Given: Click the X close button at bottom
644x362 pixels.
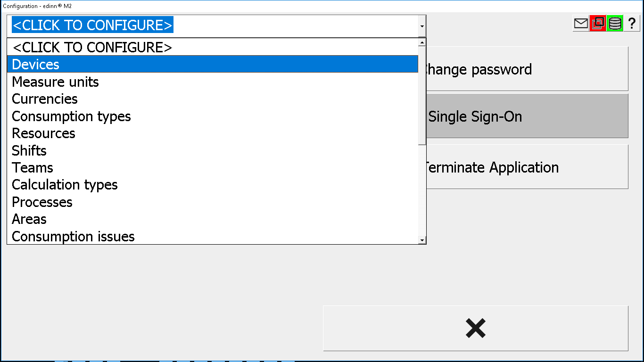Looking at the screenshot, I should pos(476,328).
